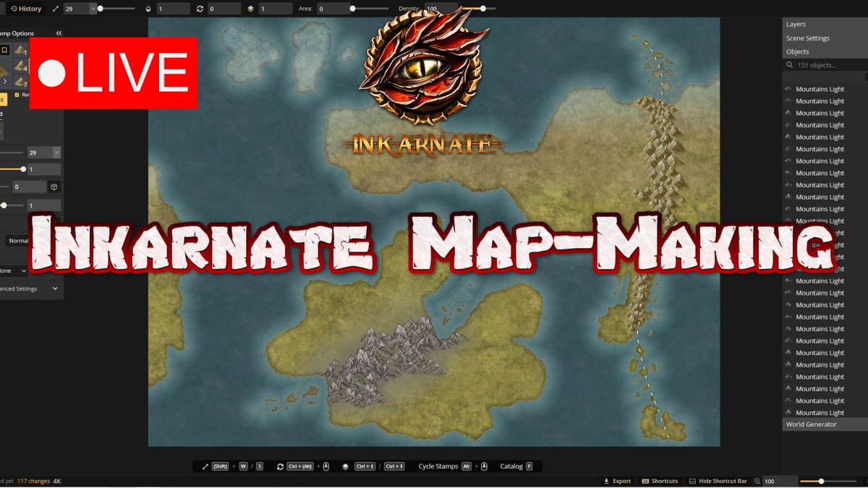Screen dimensions: 868x488
Task: Adjust the Area slider handle
Action: [x=352, y=9]
